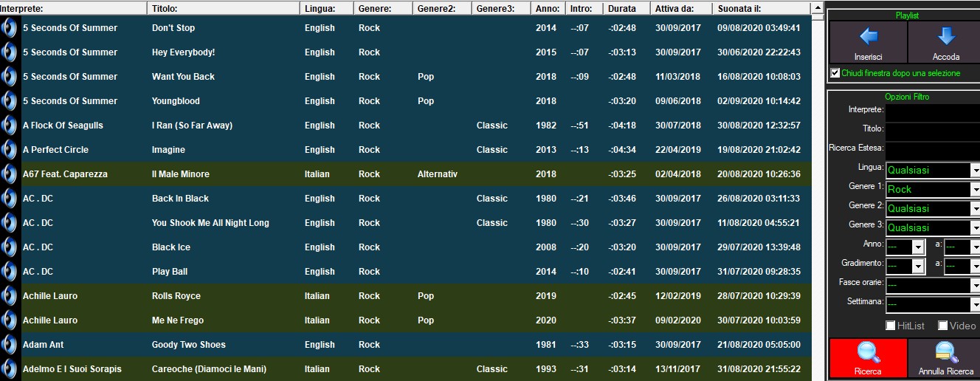Select the Adam Ant artist cell
Viewport: 980px width, 381px height.
[x=42, y=345]
